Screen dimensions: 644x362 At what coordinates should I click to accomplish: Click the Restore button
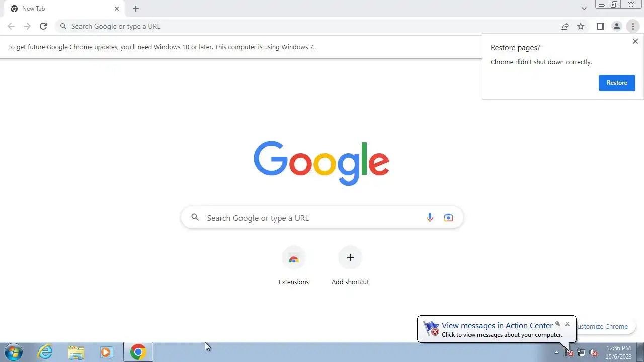click(617, 83)
